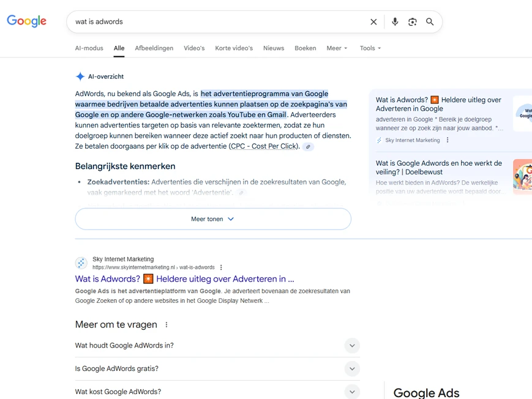Switch to the Nieuws tab

(x=274, y=48)
